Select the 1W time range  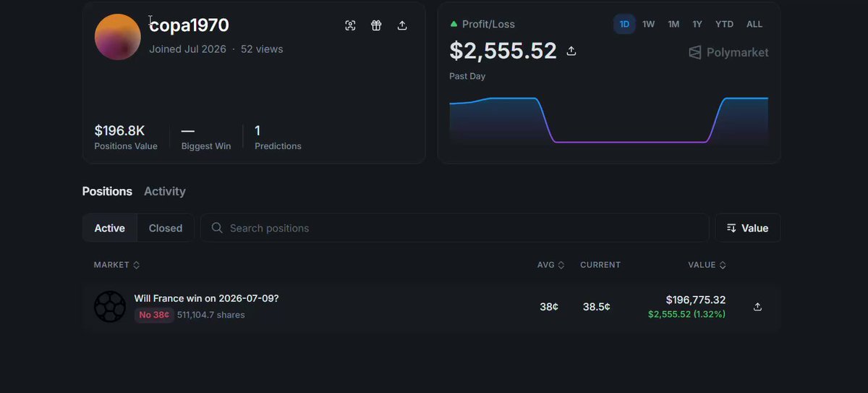click(x=649, y=24)
